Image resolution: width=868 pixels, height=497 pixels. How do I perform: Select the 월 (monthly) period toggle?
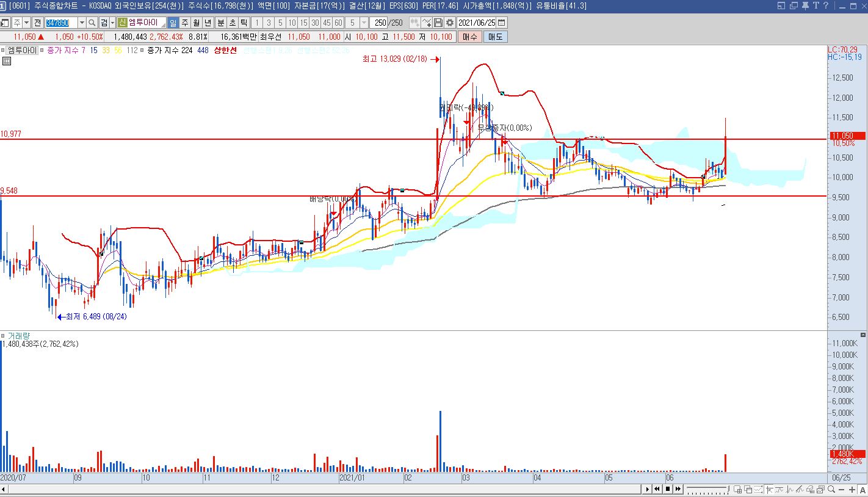point(197,23)
